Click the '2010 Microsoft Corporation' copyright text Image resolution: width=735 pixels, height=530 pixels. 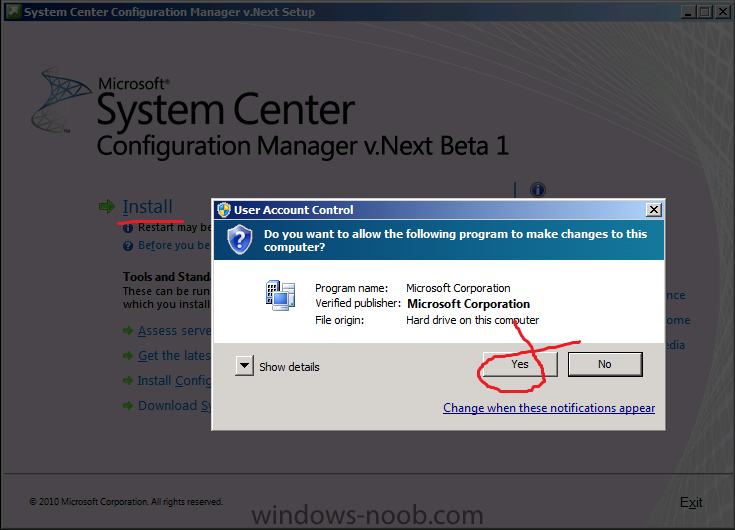click(126, 501)
